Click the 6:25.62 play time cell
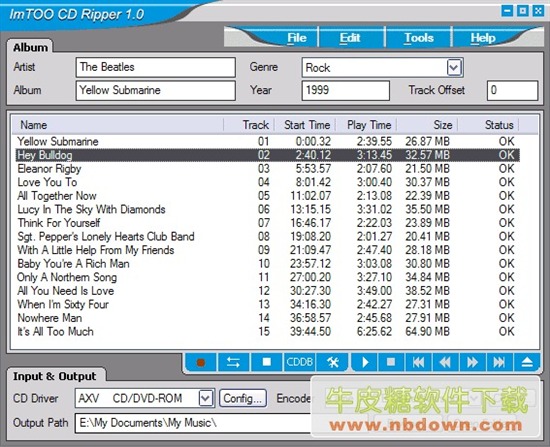This screenshot has width=550, height=447. [374, 332]
